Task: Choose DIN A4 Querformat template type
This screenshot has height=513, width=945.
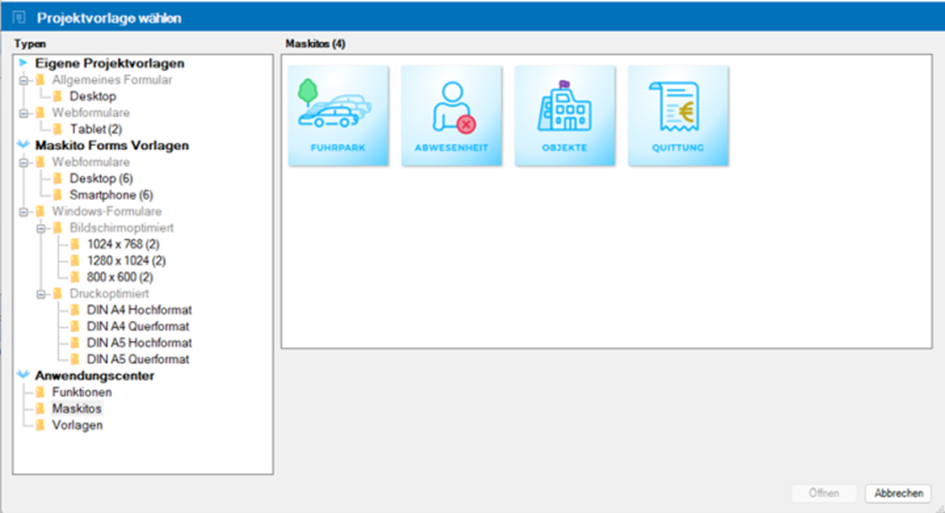Action: [138, 327]
